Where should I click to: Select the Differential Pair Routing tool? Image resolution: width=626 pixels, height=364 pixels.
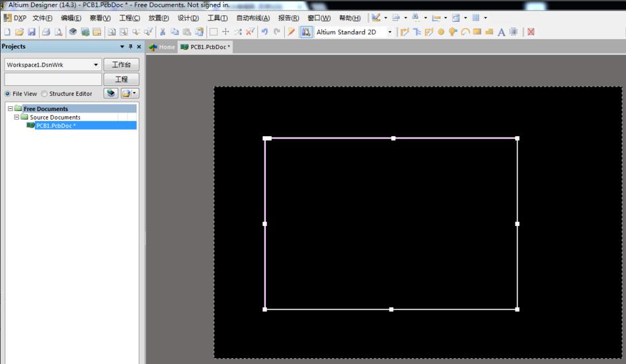pyautogui.click(x=429, y=32)
